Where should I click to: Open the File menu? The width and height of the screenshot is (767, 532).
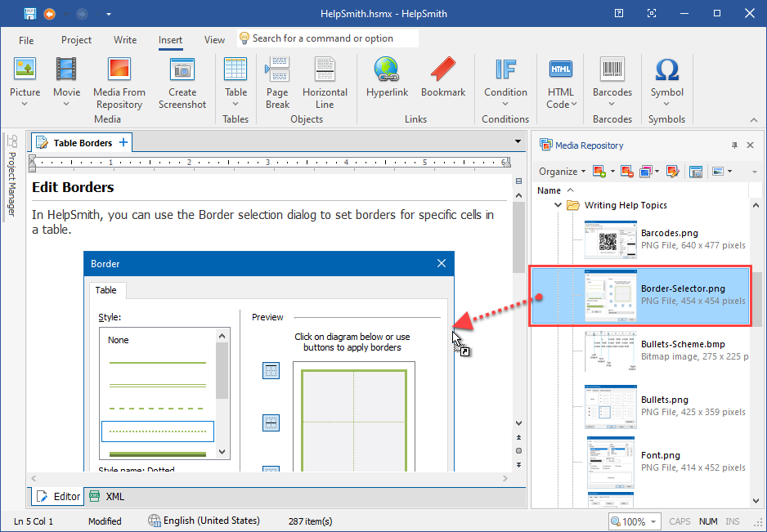click(x=26, y=40)
